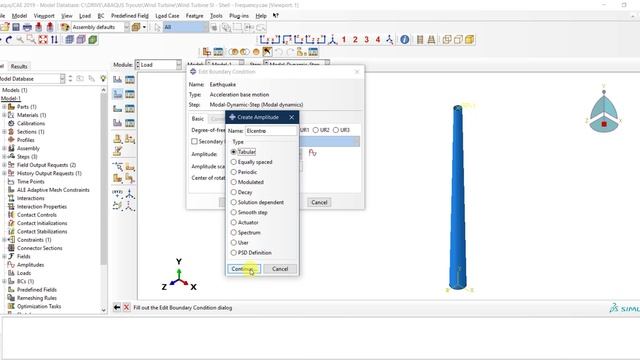The image size is (640, 360).
Task: Print the current viewport
Action: pos(27,27)
